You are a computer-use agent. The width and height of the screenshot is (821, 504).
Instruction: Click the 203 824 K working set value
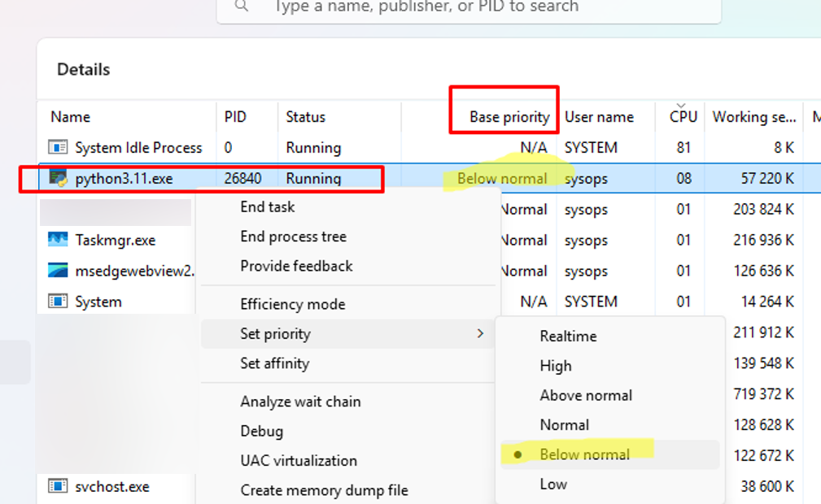(x=763, y=210)
